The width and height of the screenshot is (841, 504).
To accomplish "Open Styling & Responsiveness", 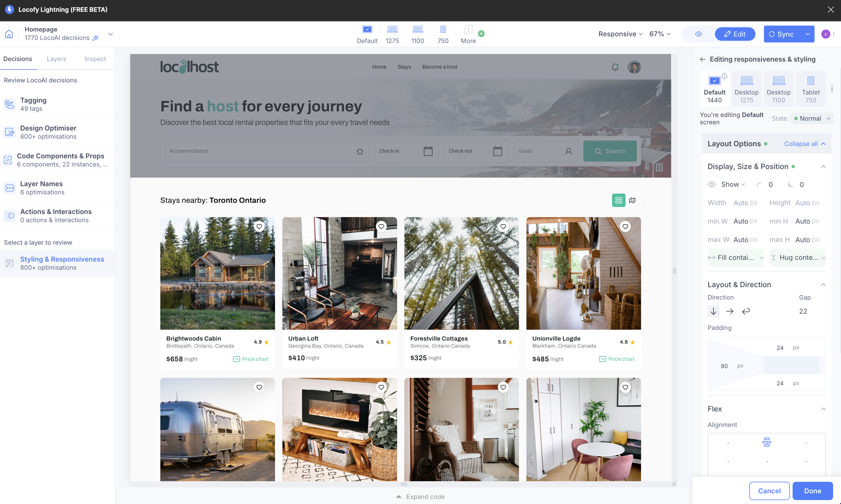I will click(57, 263).
